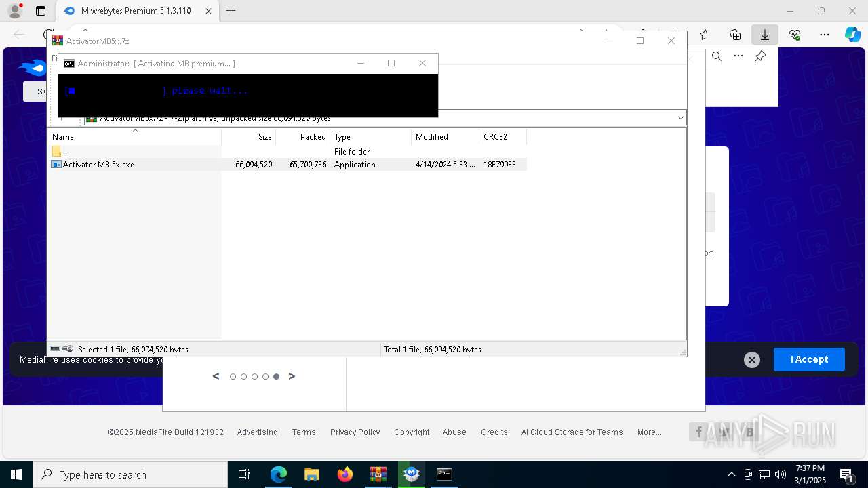Close the Mlwrebytes Premium tab

(x=209, y=11)
